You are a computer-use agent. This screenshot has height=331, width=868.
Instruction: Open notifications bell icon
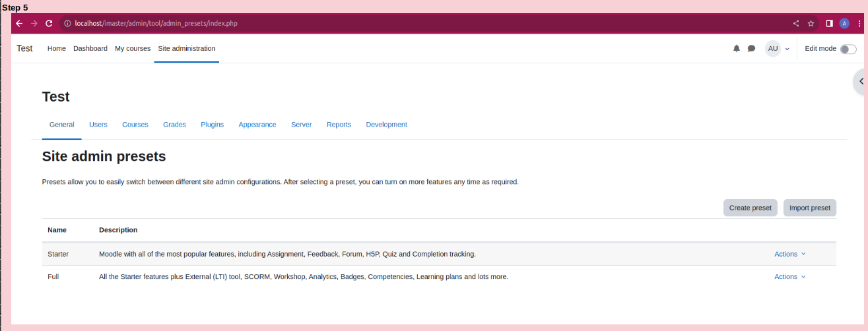[737, 48]
